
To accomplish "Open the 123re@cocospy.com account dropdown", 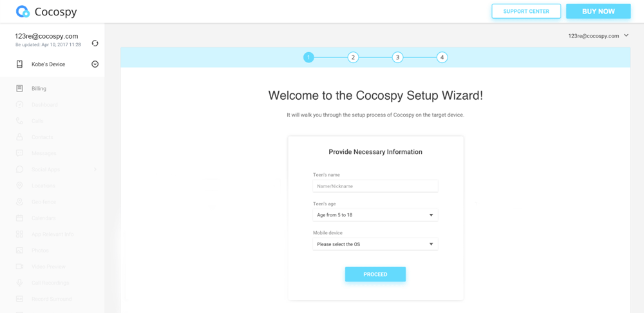I will [x=598, y=35].
